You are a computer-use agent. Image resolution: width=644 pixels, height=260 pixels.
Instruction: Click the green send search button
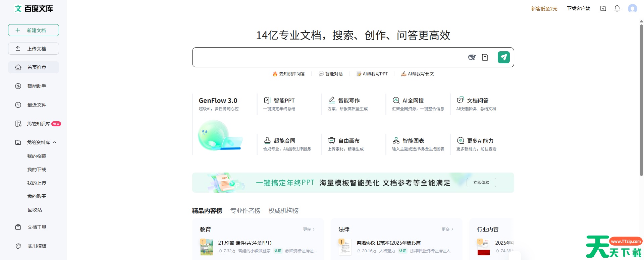tap(503, 57)
